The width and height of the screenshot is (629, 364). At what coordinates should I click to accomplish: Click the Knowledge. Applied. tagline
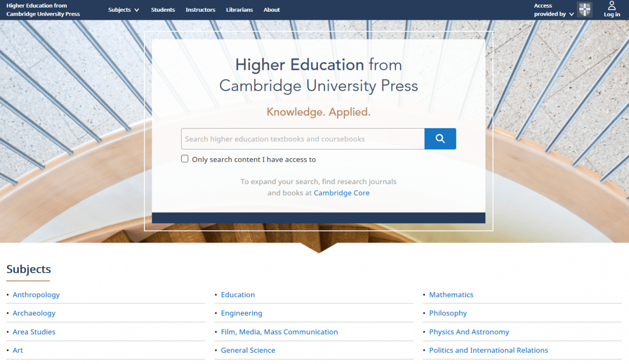tap(319, 112)
